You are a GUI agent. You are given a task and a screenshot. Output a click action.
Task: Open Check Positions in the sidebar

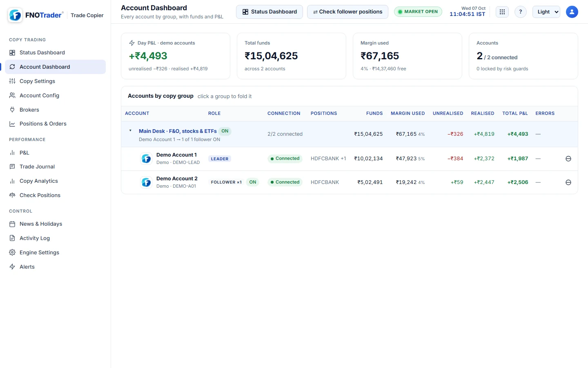tap(56, 195)
